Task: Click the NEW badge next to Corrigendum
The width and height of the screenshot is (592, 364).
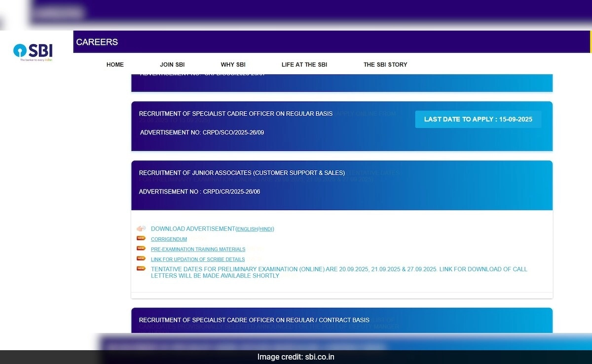Action: click(141, 238)
